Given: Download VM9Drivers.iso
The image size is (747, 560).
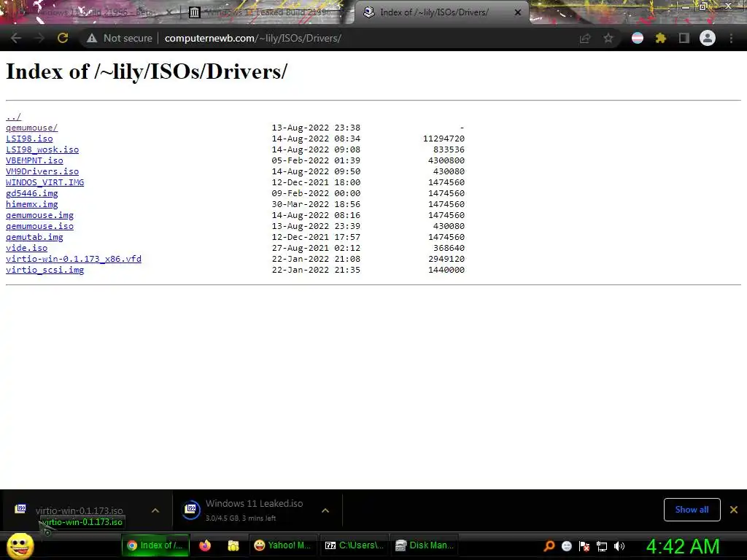Looking at the screenshot, I should [x=42, y=171].
